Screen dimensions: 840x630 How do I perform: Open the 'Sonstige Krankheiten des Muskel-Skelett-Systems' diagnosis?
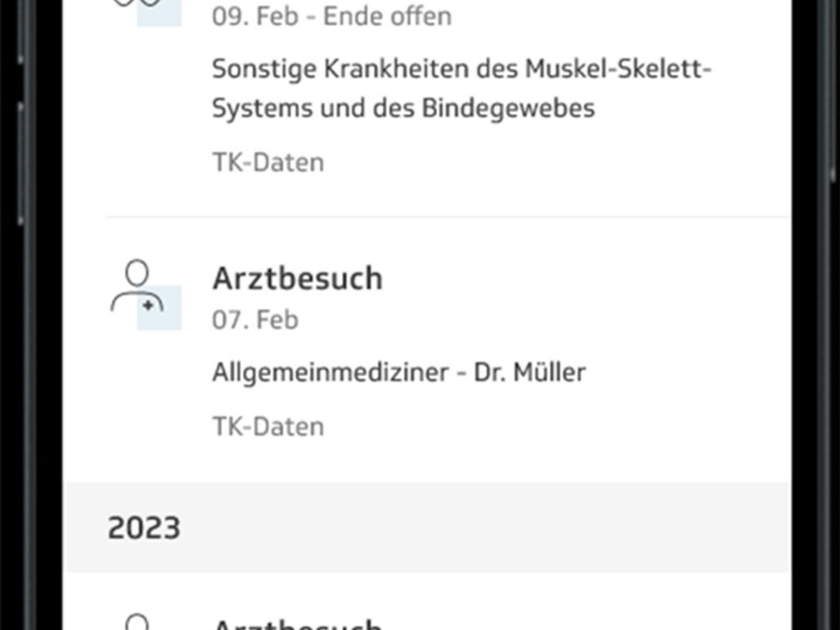click(462, 70)
